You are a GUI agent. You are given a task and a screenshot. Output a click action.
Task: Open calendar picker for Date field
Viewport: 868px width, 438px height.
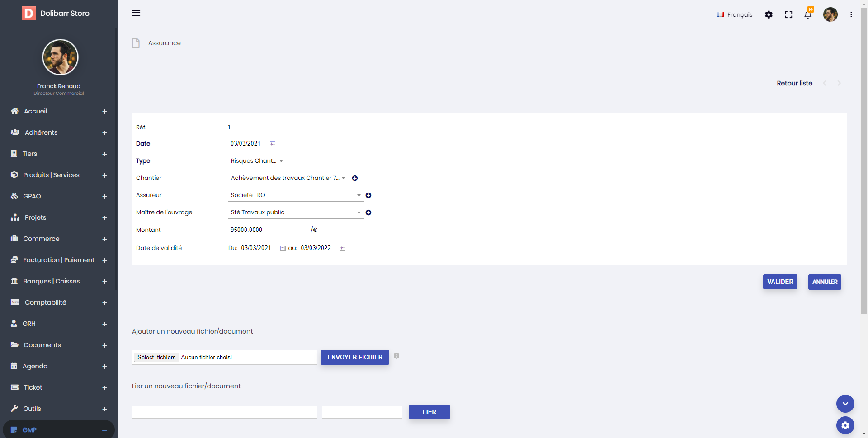tap(273, 144)
